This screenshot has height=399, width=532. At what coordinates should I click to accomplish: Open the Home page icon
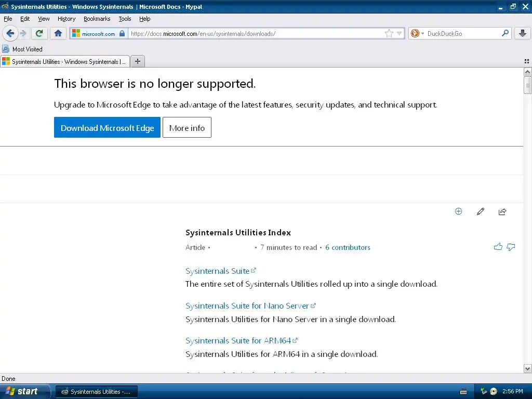point(58,33)
